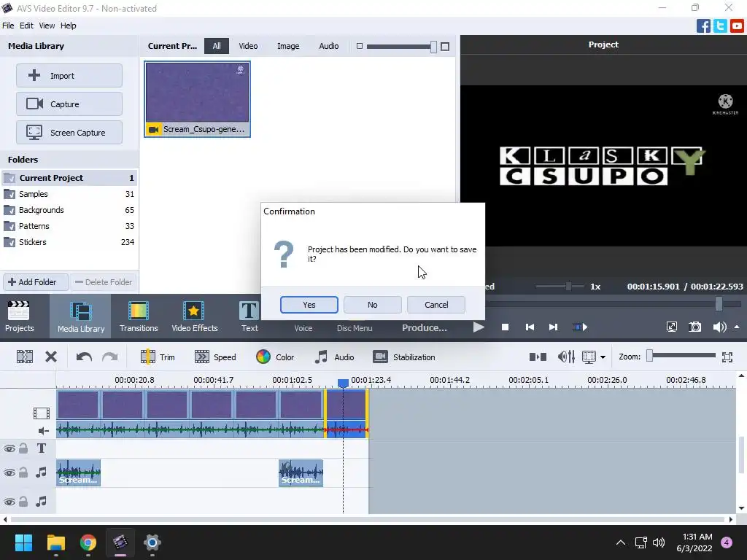The height and width of the screenshot is (560, 747).
Task: Open the Twitter link icon
Action: [x=720, y=26]
